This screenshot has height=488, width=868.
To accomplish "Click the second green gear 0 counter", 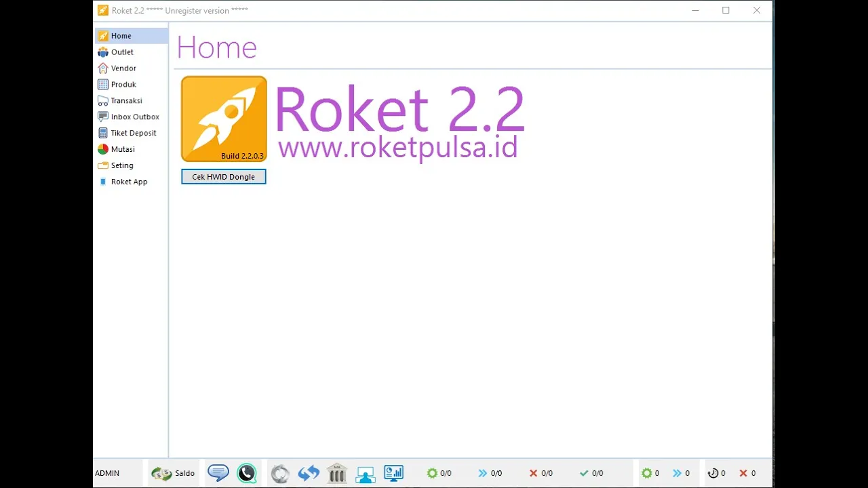I will pyautogui.click(x=650, y=473).
